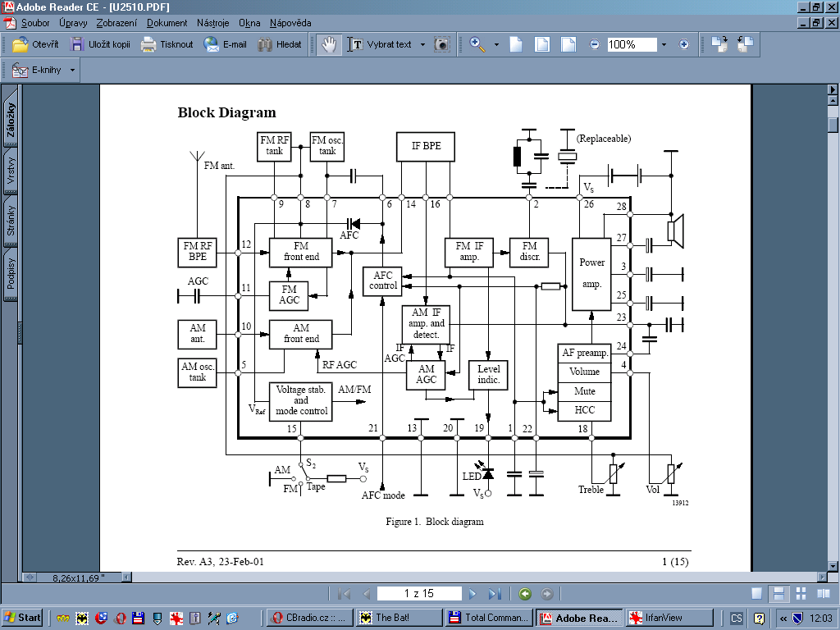Go to previous page arrow
840x630 pixels.
coord(367,594)
